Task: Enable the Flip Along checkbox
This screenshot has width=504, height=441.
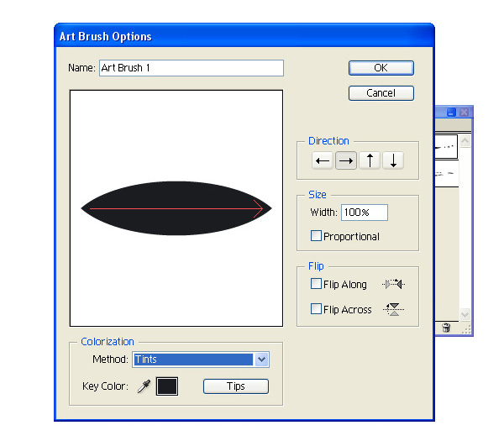Action: 317,285
